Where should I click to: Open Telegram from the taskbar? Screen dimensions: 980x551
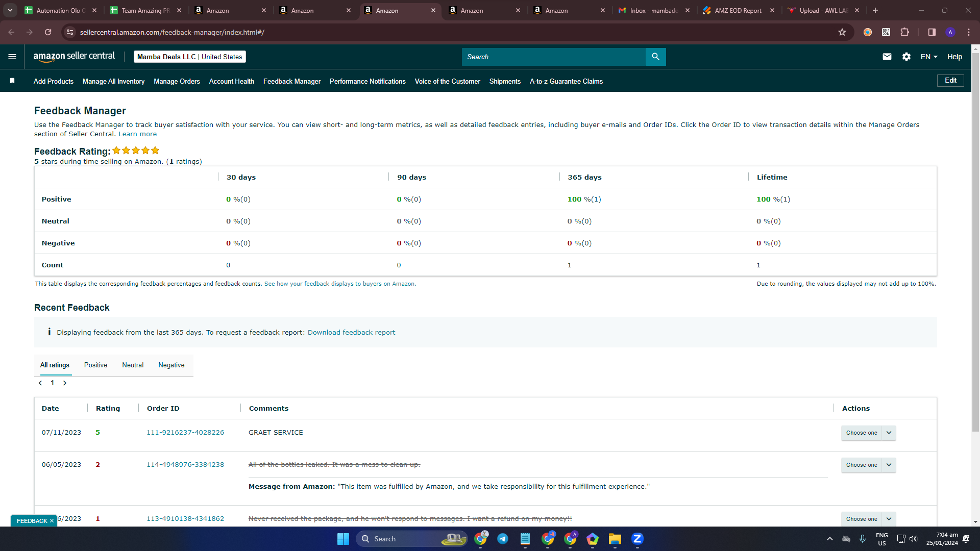click(x=503, y=539)
